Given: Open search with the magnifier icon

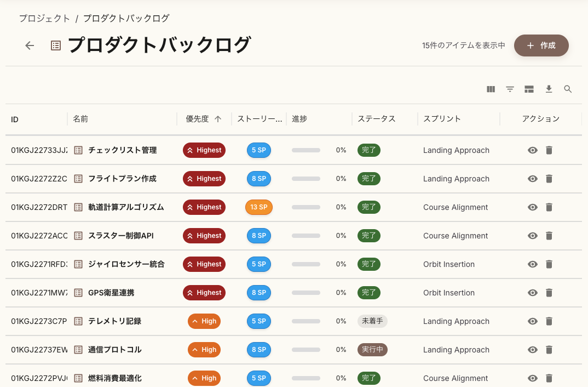Looking at the screenshot, I should point(568,89).
